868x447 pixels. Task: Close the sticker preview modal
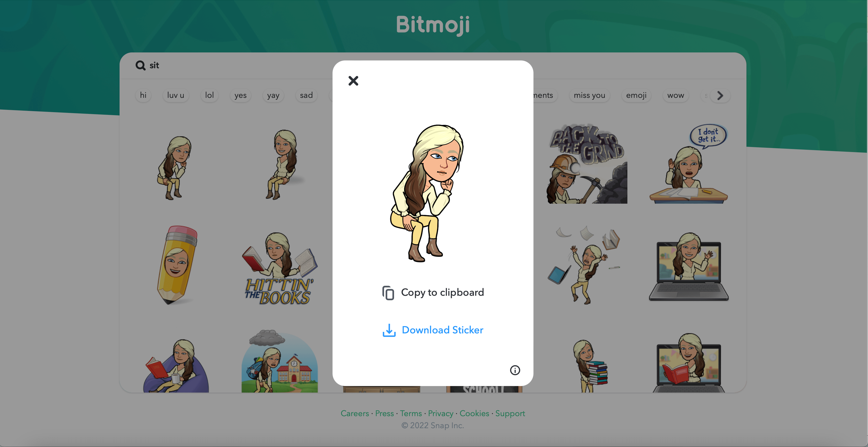point(353,80)
